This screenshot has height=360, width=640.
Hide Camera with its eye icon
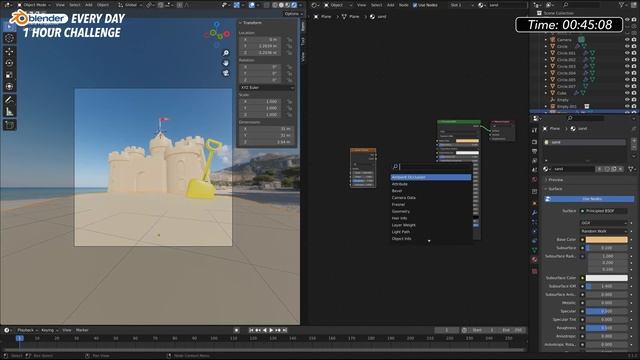pos(627,40)
